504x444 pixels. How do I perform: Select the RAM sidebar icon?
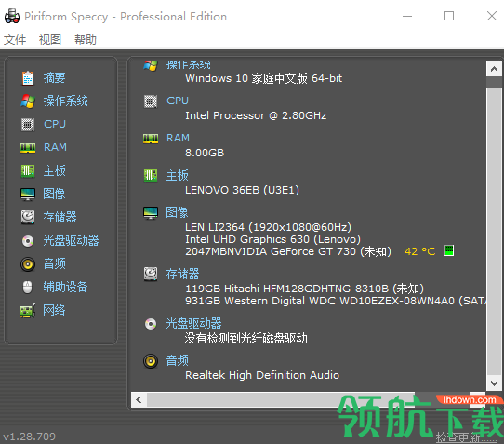coord(28,148)
